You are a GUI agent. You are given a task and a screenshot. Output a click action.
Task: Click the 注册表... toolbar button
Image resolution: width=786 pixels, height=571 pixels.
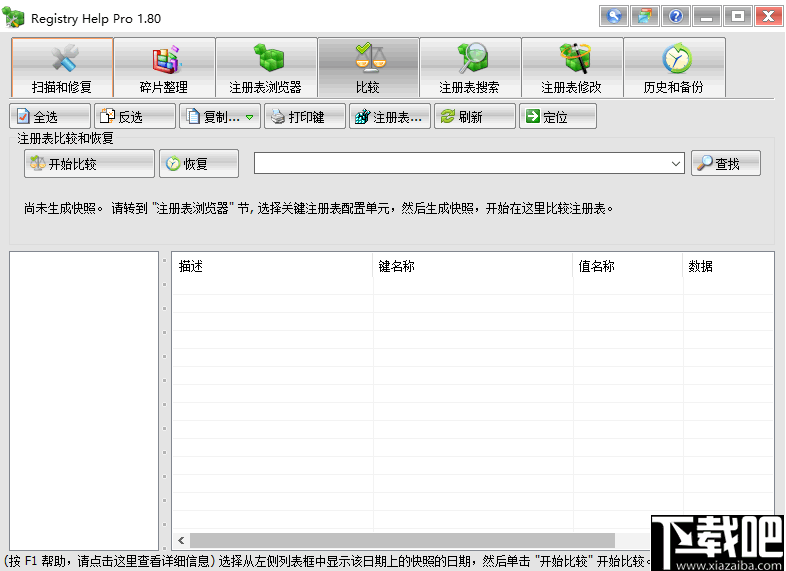(389, 116)
